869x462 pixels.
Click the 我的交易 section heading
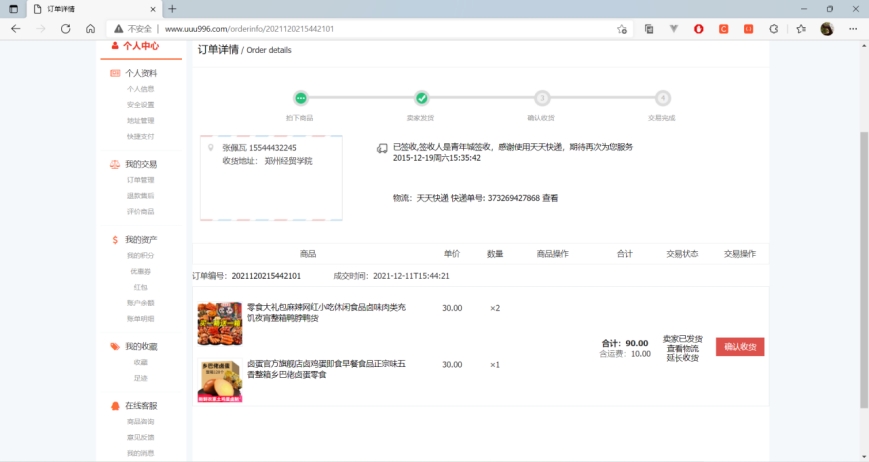click(141, 164)
